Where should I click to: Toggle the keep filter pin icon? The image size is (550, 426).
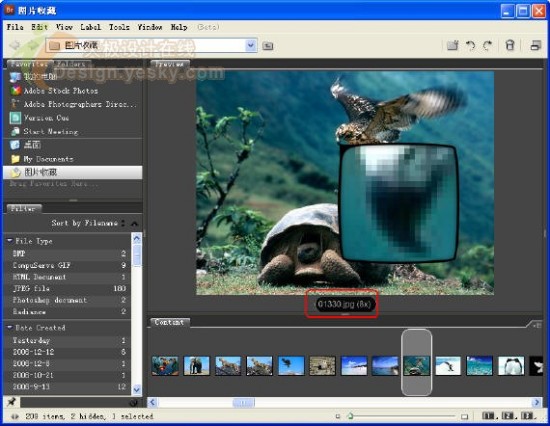12,402
